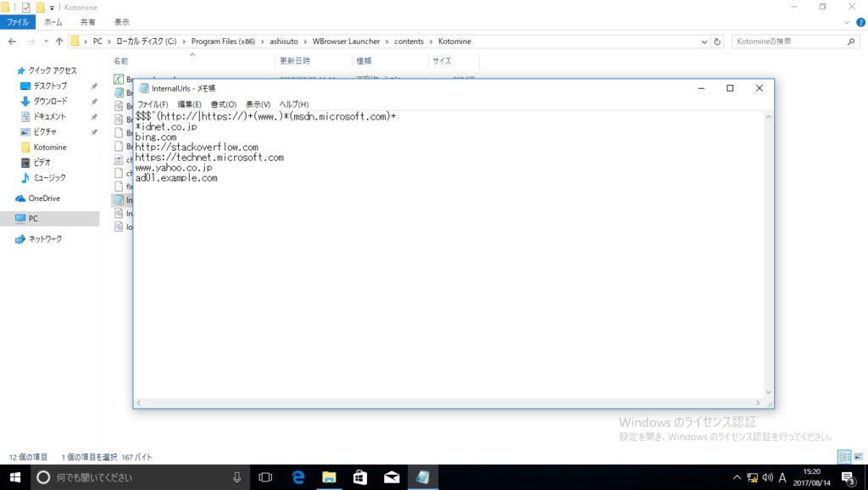Open Kotomine folder in navigation pane
The image size is (868, 490).
coord(50,148)
